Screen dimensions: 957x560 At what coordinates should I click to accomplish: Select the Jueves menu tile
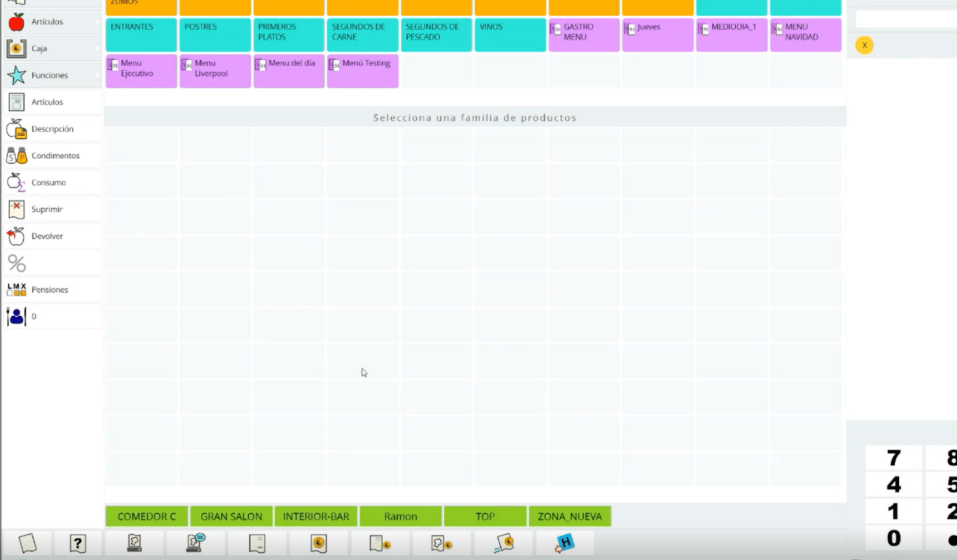click(658, 35)
